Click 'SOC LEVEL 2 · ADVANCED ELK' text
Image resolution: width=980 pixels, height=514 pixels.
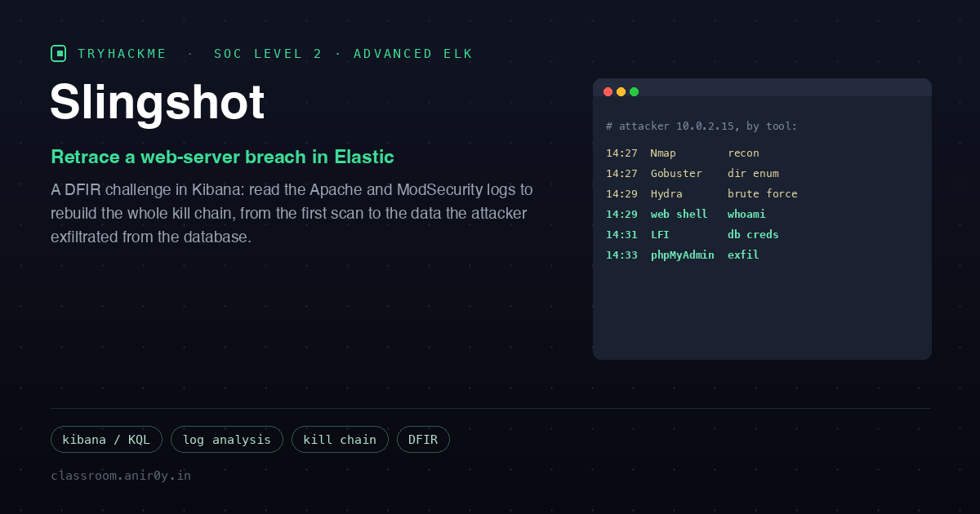coord(344,54)
